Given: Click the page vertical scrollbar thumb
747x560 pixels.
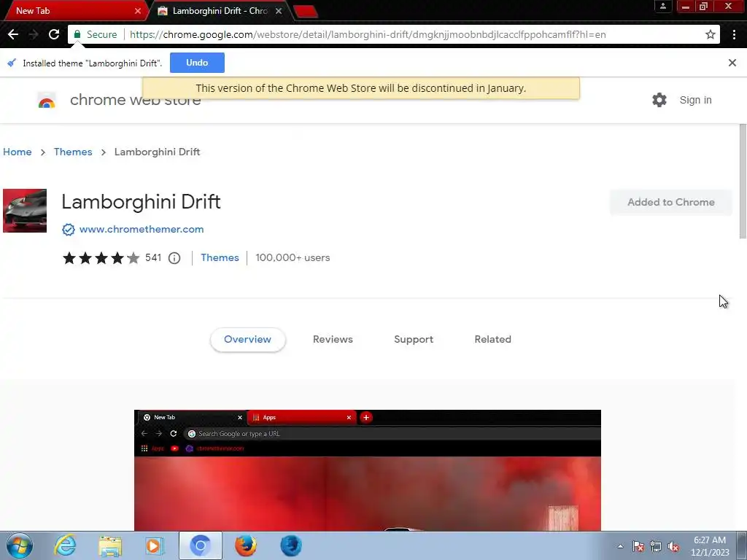Looking at the screenshot, I should [x=743, y=181].
